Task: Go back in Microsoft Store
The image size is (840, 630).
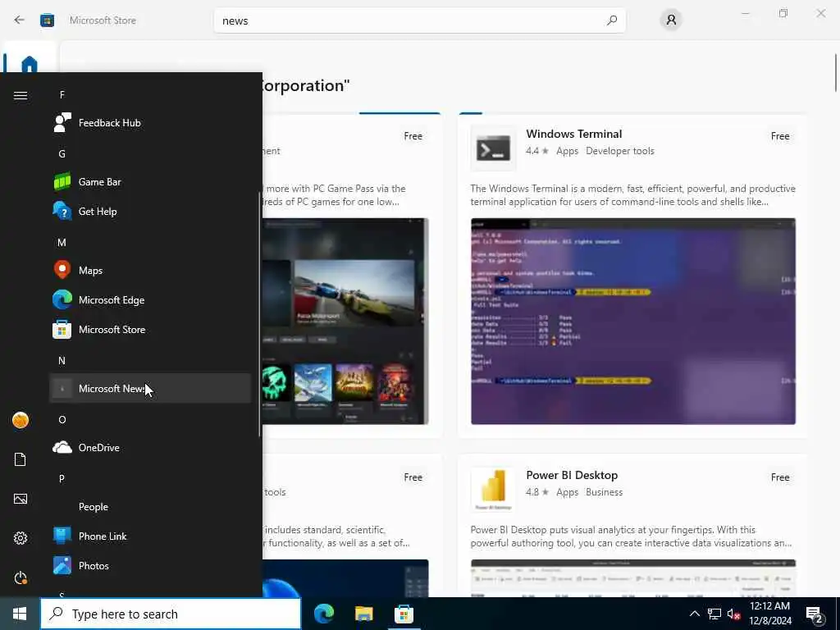Action: [20, 21]
